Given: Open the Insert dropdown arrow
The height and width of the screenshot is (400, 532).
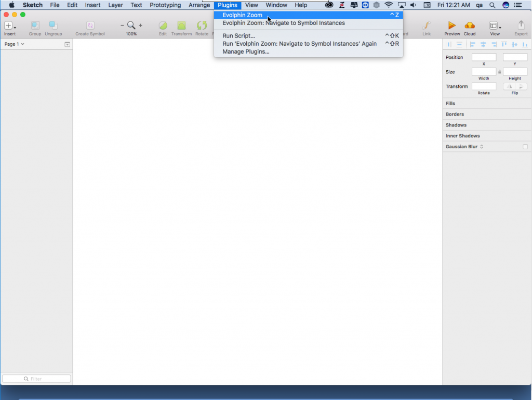Looking at the screenshot, I should click(15, 27).
